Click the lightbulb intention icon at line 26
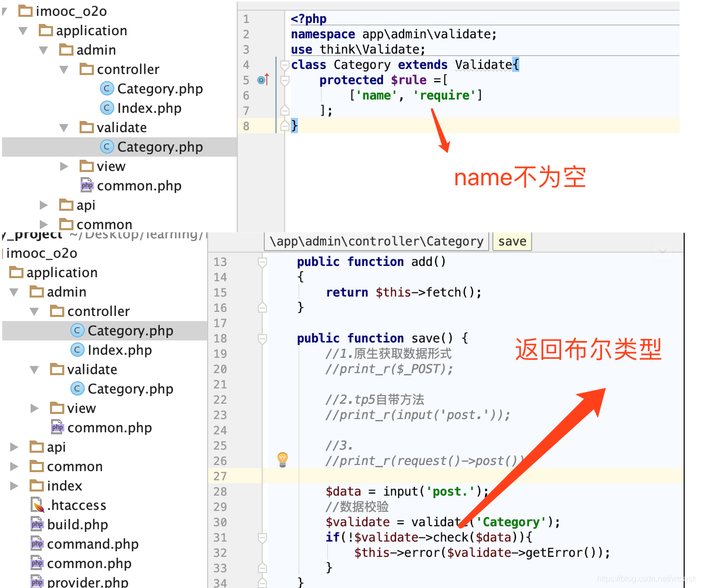701x588 pixels. coord(283,459)
